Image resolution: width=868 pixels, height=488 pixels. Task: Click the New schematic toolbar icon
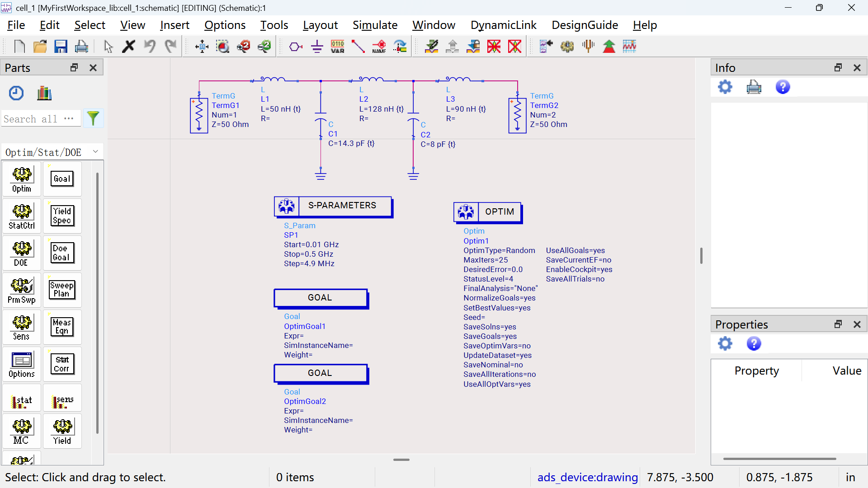click(19, 46)
